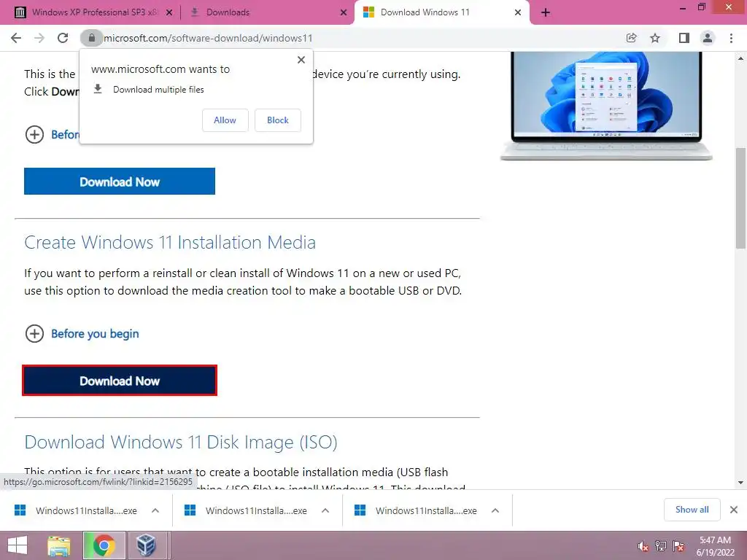Select the Download Windows 11 tab
Viewport: 747px width, 560px height.
(x=441, y=13)
